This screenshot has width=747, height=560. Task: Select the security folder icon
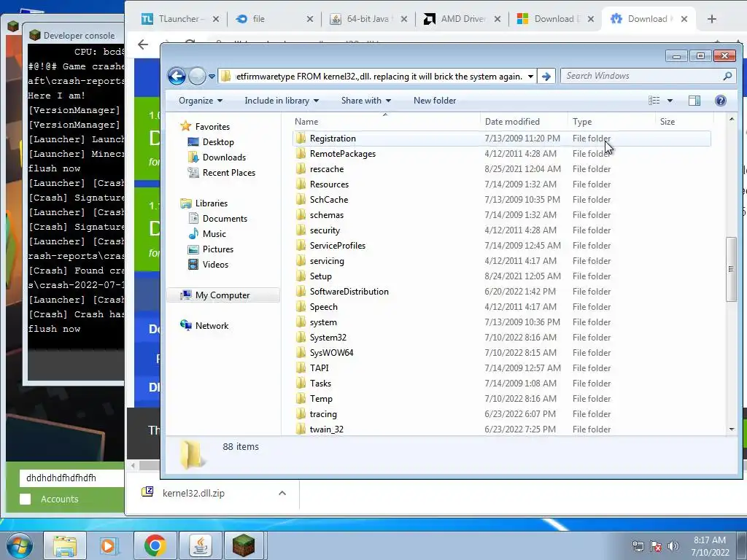click(x=301, y=230)
